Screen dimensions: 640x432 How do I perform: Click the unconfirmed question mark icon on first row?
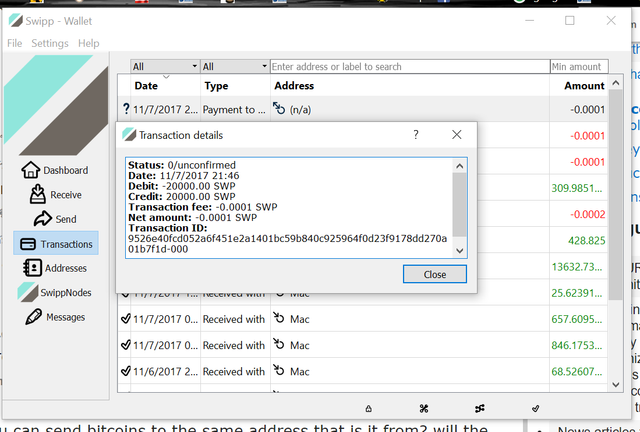126,109
